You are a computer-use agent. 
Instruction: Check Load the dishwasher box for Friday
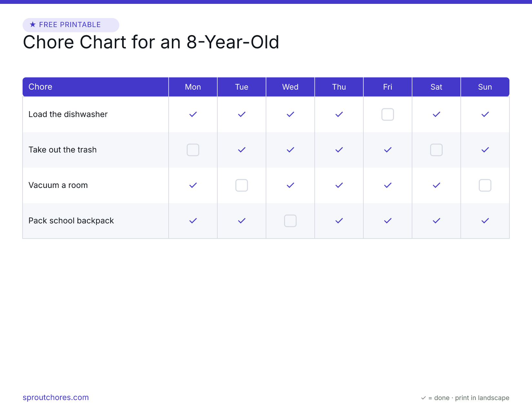point(388,114)
